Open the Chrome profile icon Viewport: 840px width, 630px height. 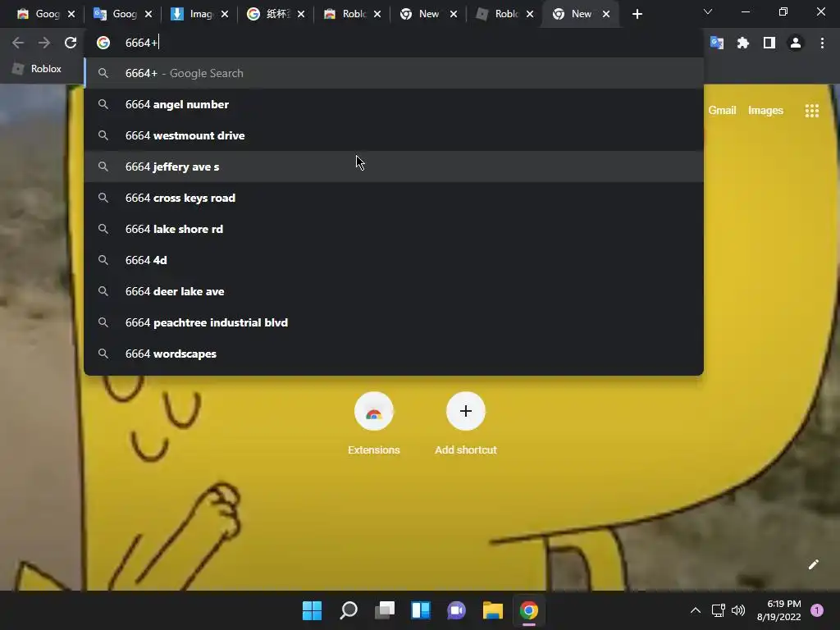tap(796, 43)
